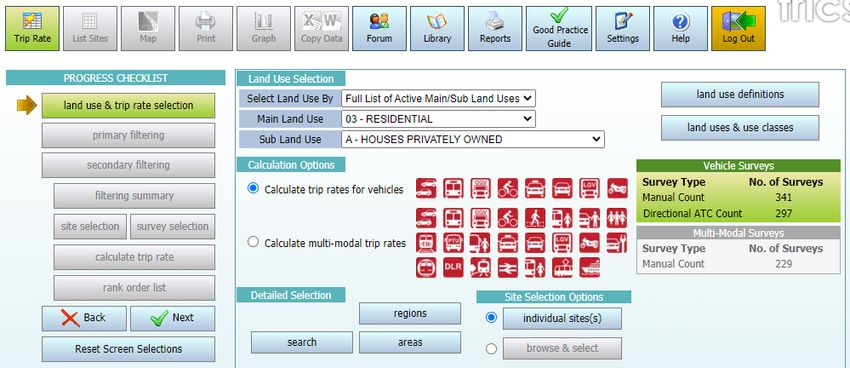This screenshot has height=368, width=850.
Task: Open the Library toolbar icon
Action: click(437, 29)
